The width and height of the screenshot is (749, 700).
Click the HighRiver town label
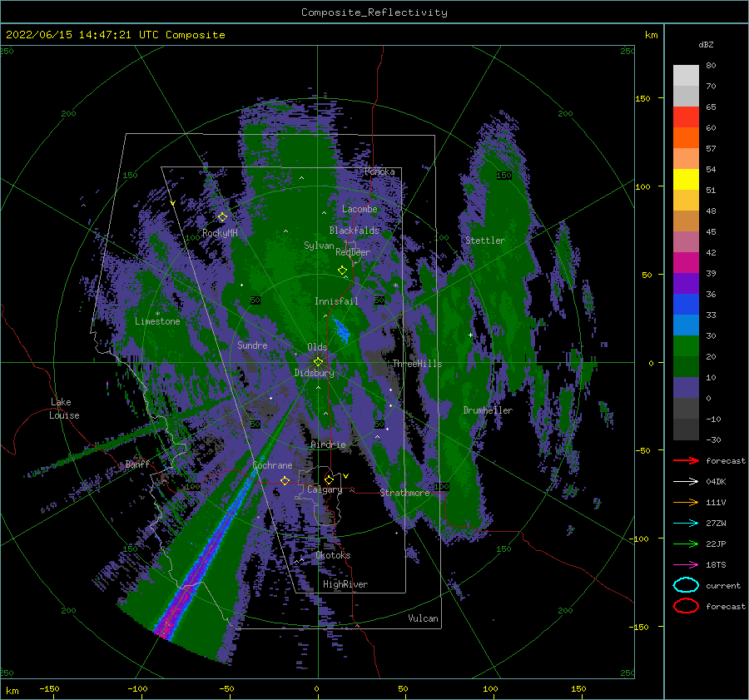pyautogui.click(x=345, y=585)
